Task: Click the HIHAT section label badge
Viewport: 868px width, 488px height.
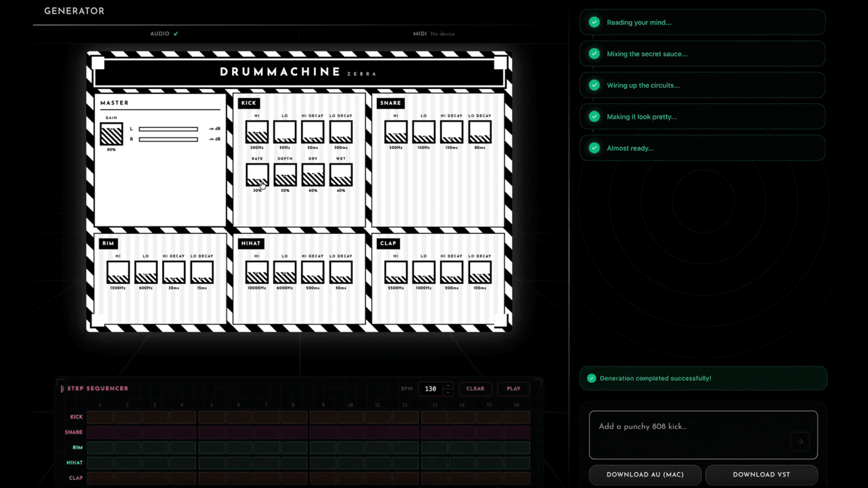Action: [251, 243]
